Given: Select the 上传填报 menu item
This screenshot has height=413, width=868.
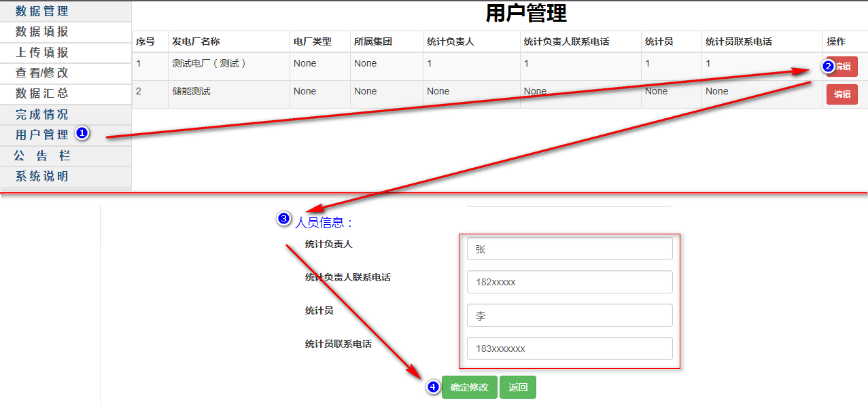Looking at the screenshot, I should [42, 52].
